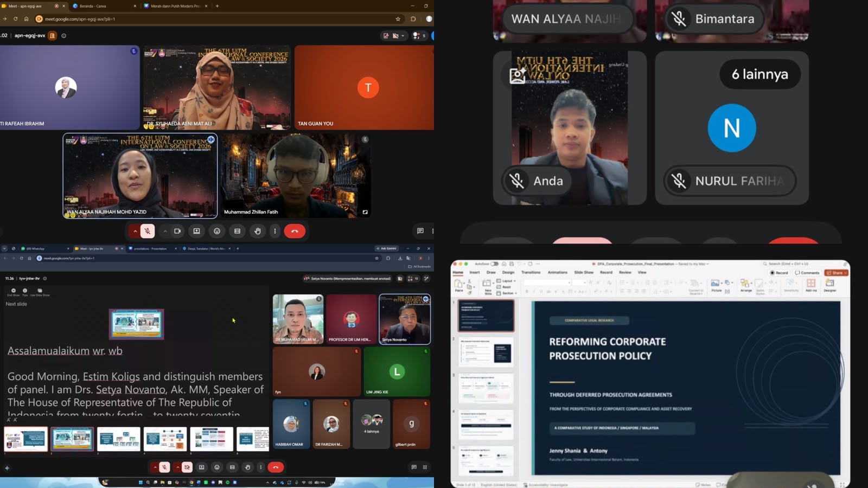Present screen in apn-egqj-avx meeting
Screen dimensions: 868x488
click(x=196, y=231)
